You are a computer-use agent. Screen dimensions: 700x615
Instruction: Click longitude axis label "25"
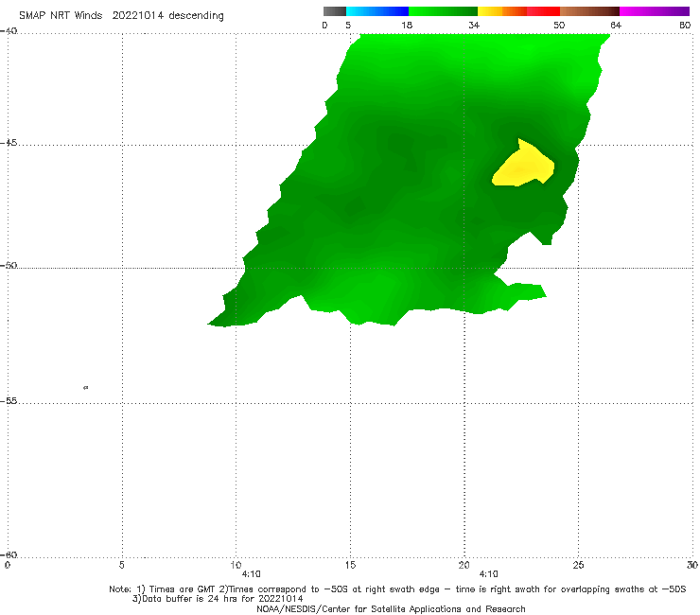coord(578,565)
